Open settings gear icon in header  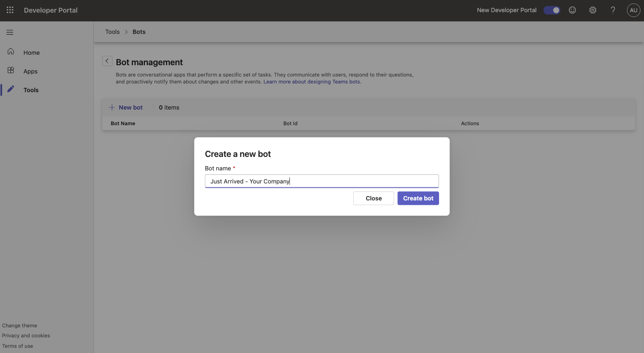pos(593,10)
